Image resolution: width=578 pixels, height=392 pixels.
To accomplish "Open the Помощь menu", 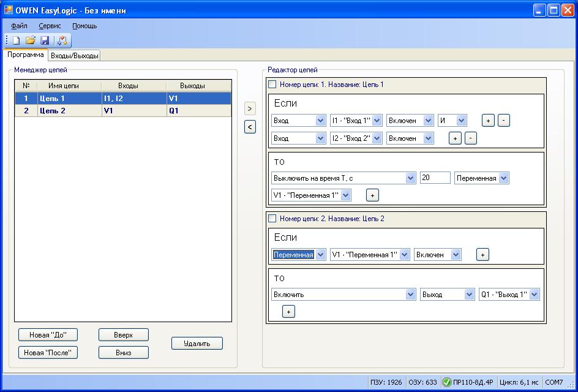I will (x=84, y=26).
